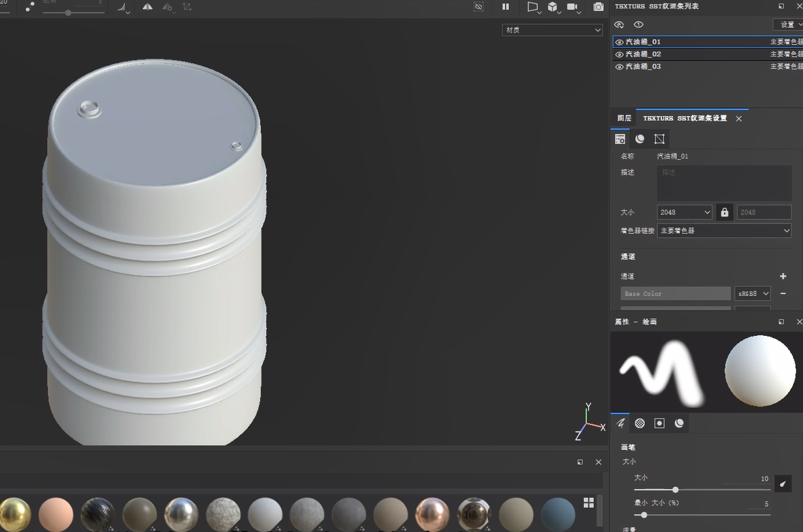Toggle the size ratio lock
The height and width of the screenshot is (532, 803).
(x=724, y=212)
